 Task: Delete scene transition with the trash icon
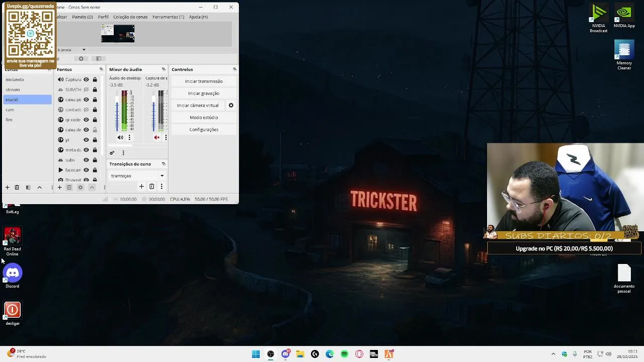[x=151, y=187]
